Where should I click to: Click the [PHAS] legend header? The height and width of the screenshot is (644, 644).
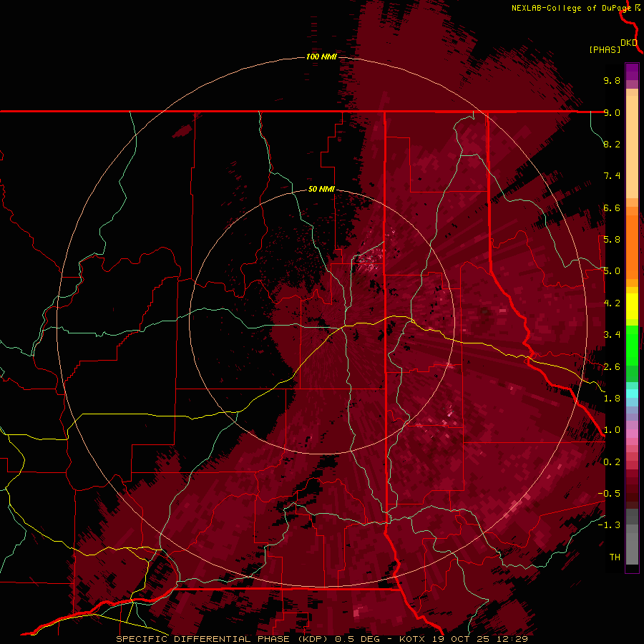[605, 49]
